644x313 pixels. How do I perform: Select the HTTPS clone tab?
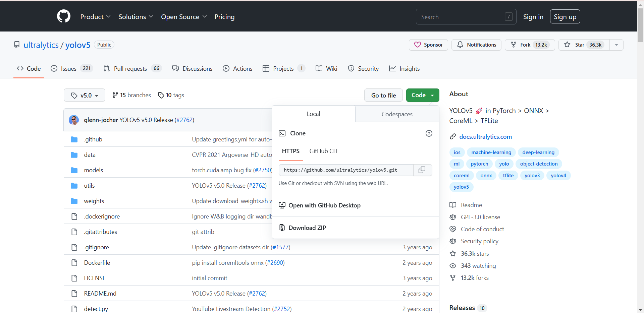tap(291, 151)
